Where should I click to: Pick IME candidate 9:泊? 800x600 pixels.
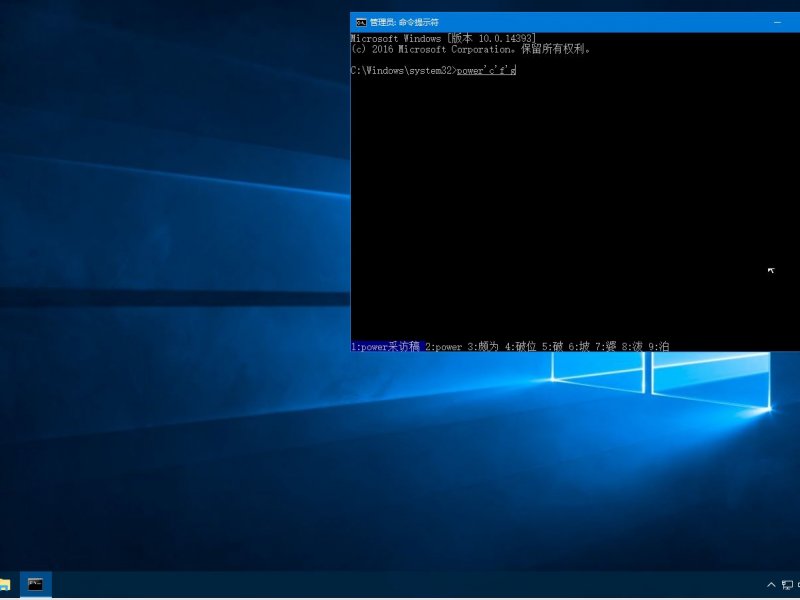click(659, 347)
